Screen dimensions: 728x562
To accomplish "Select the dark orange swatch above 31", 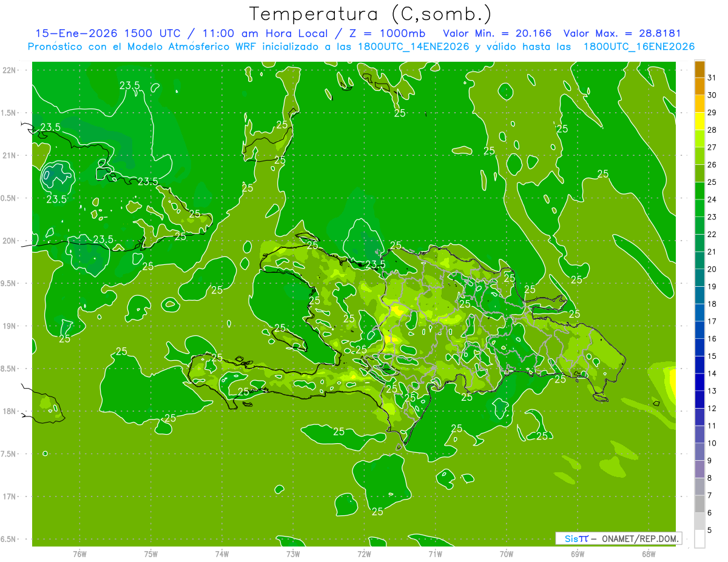I will click(x=699, y=69).
